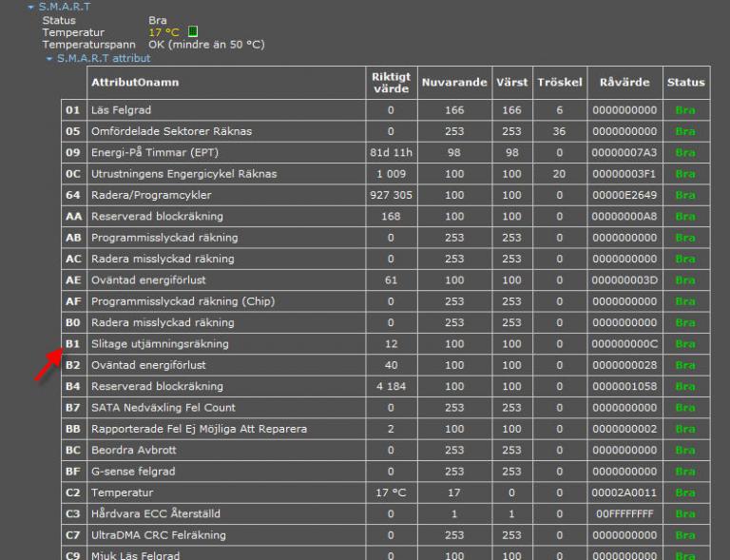Screen dimensions: 730x560
Task: Collapse the top S.M.A.R.T section arrow
Action: click(x=31, y=7)
